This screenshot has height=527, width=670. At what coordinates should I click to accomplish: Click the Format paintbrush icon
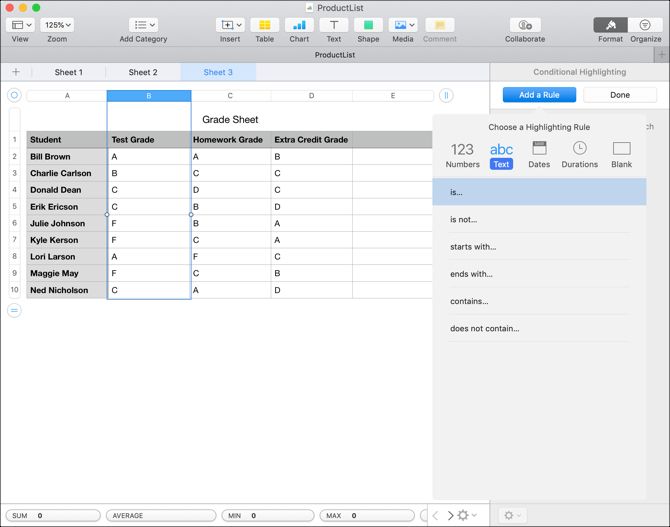click(x=611, y=25)
